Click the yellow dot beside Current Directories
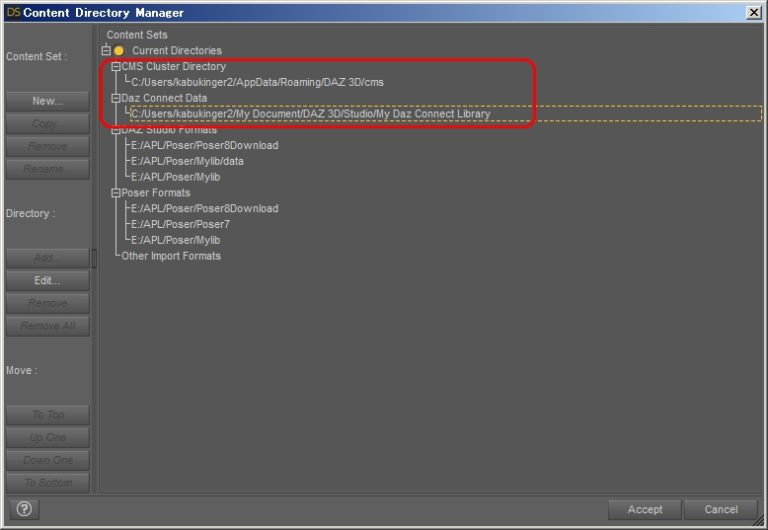The image size is (768, 530). pyautogui.click(x=119, y=51)
